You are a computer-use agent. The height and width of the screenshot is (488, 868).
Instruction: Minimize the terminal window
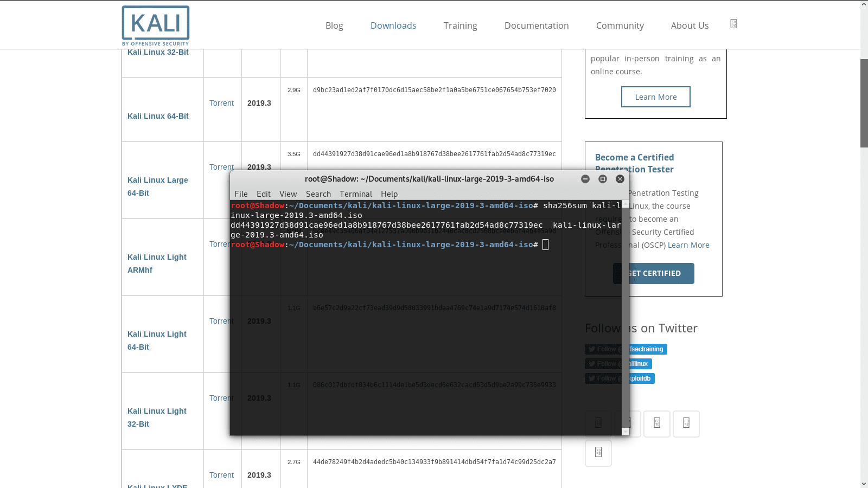pyautogui.click(x=585, y=179)
